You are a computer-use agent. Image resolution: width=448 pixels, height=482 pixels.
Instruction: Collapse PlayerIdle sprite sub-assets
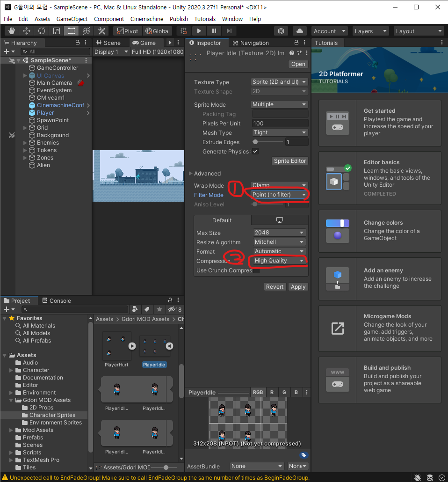[x=169, y=346]
